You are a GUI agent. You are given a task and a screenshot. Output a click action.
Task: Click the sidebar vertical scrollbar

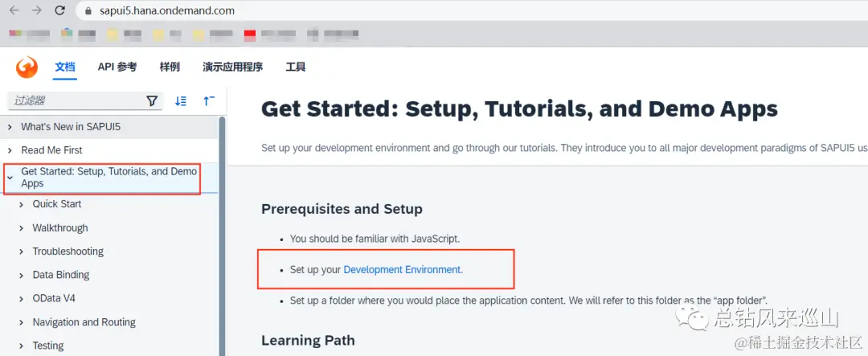pos(222,235)
